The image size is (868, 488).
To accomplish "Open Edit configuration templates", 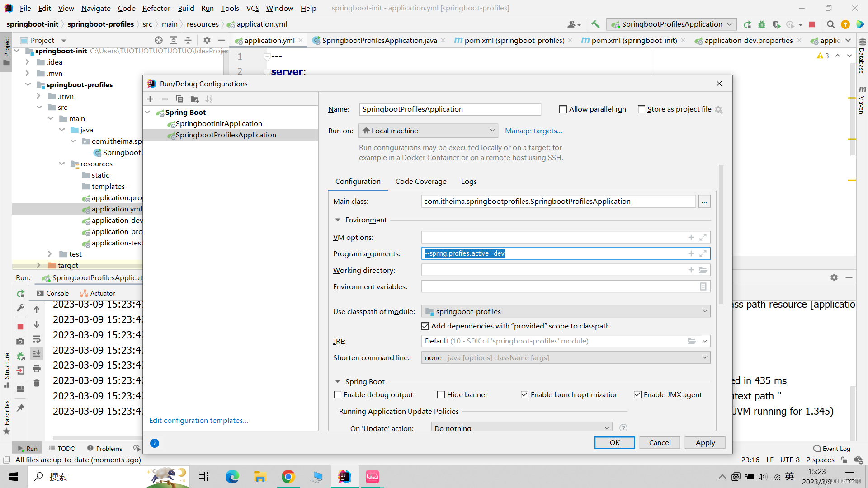I will (198, 420).
